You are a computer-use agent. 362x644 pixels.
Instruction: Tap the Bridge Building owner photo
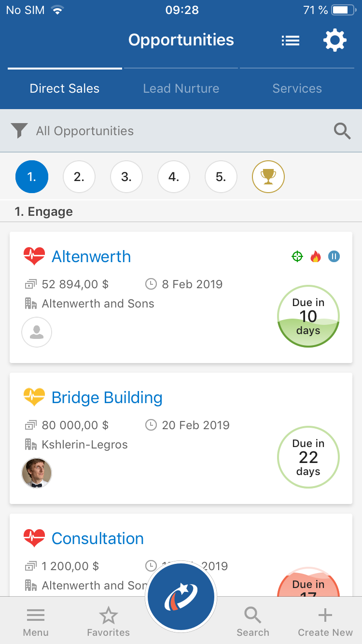pyautogui.click(x=37, y=473)
